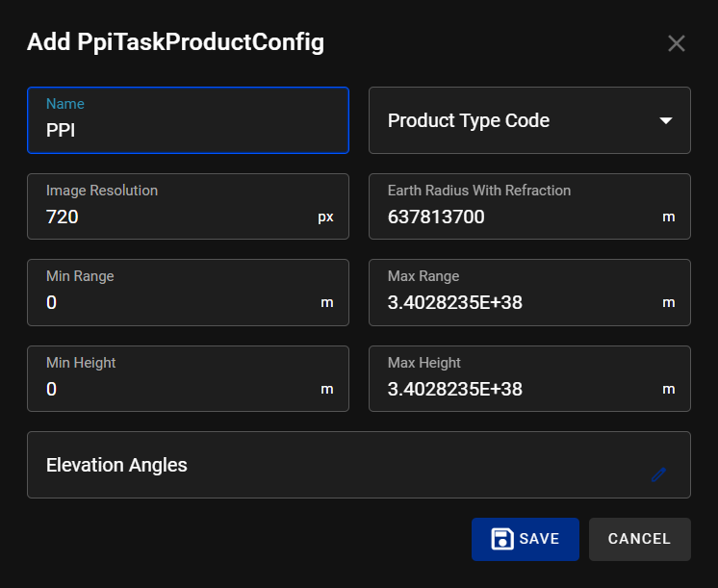Click the px unit suffix in Image Resolution
The width and height of the screenshot is (718, 588).
(x=325, y=217)
